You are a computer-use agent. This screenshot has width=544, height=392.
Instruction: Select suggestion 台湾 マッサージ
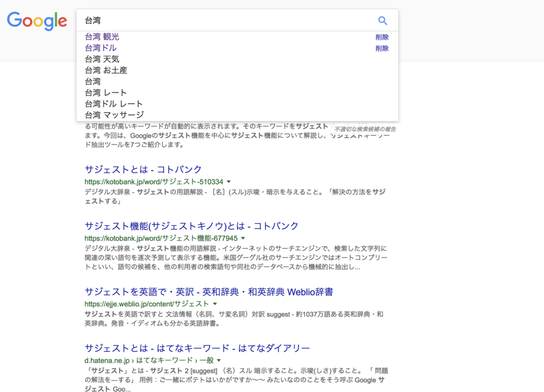(114, 115)
